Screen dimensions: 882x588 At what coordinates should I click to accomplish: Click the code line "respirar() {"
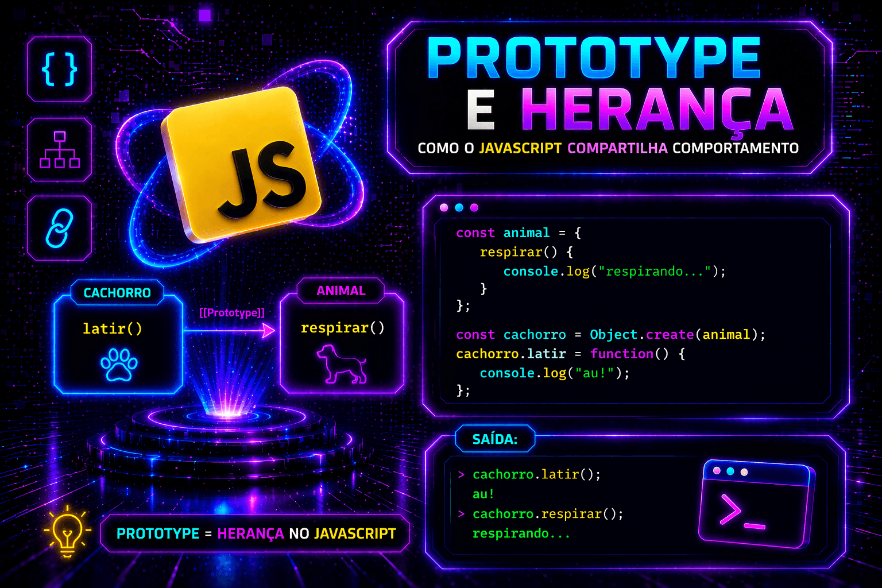[x=527, y=252]
